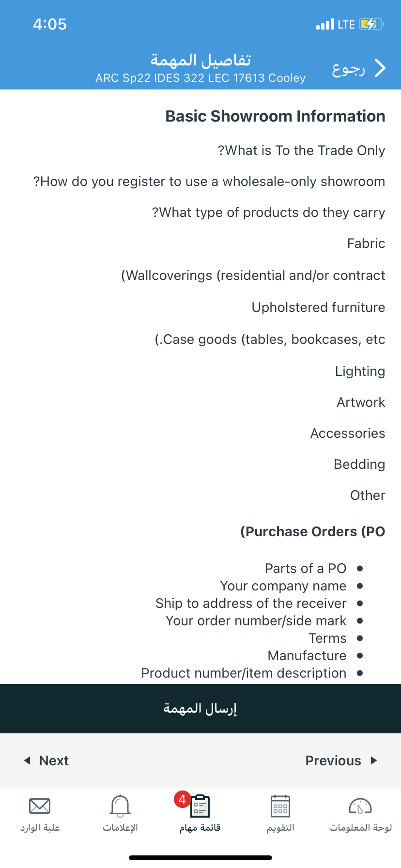Open the inbox envelope icon
The width and height of the screenshot is (401, 868).
(x=40, y=806)
